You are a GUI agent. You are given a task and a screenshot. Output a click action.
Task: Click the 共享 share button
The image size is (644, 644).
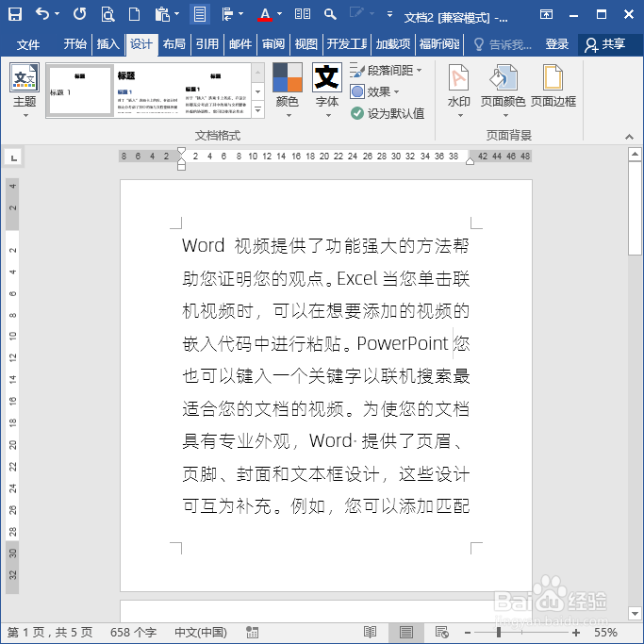tap(606, 44)
